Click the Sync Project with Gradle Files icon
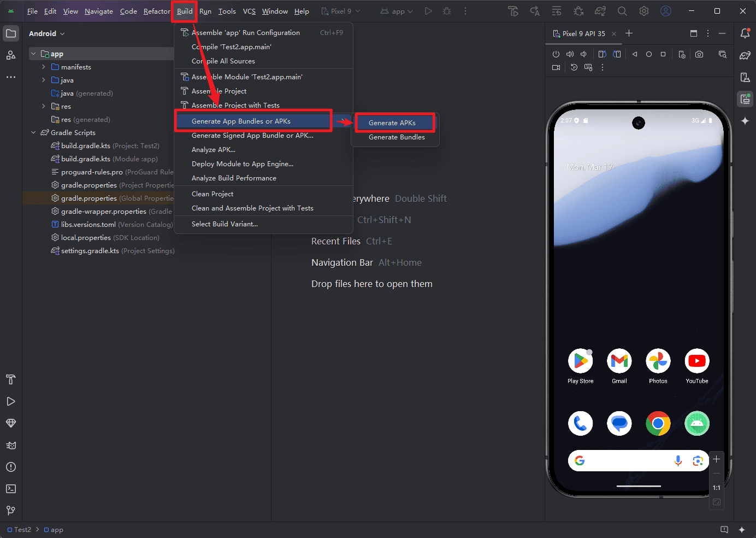This screenshot has width=756, height=538. (x=600, y=11)
